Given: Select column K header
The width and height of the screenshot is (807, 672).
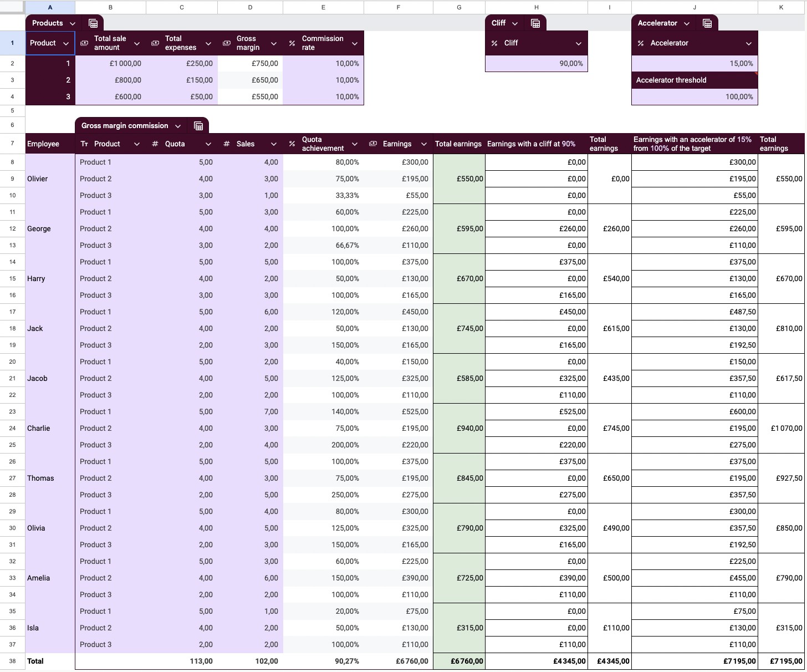Looking at the screenshot, I should pyautogui.click(x=781, y=7).
